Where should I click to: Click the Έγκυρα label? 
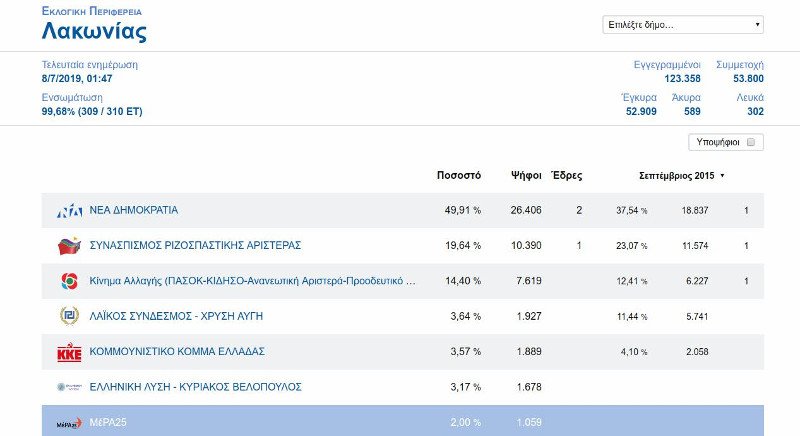click(639, 97)
